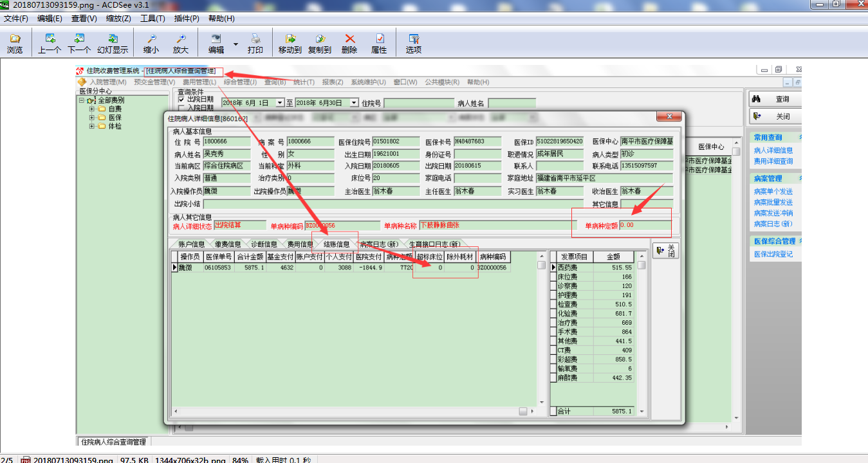Screen dimensions: 868x463
Task: Click the 关闭 button in patient detail dialog
Action: point(666,251)
